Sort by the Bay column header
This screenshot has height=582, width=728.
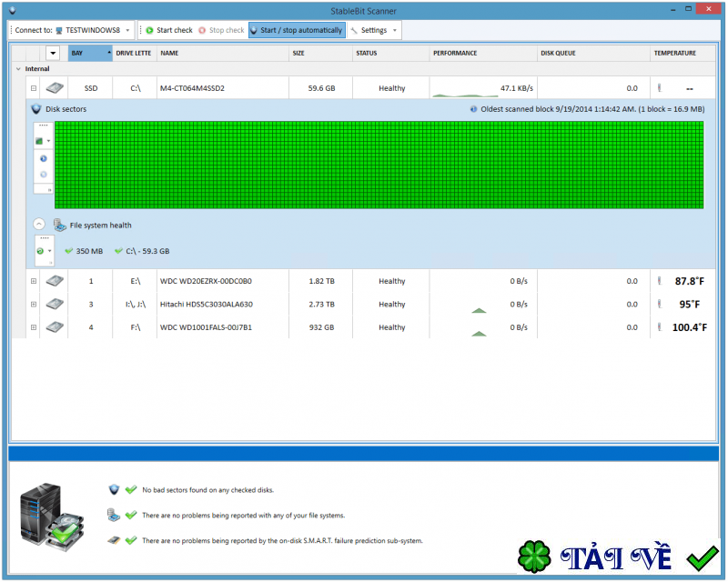click(89, 53)
